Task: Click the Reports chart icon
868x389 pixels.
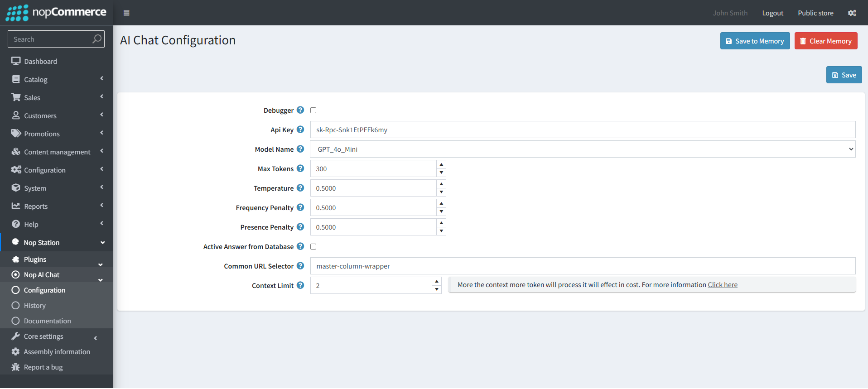Action: pos(16,206)
